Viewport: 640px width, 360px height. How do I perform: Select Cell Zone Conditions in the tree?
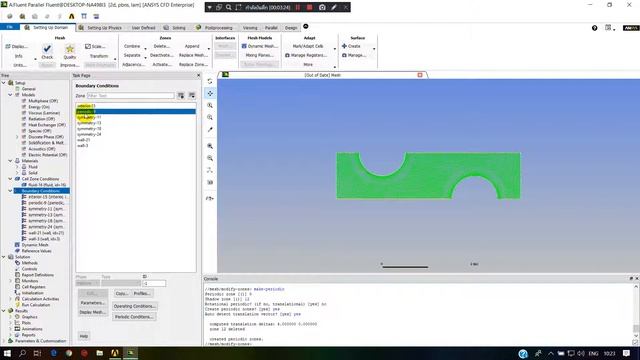click(40, 179)
